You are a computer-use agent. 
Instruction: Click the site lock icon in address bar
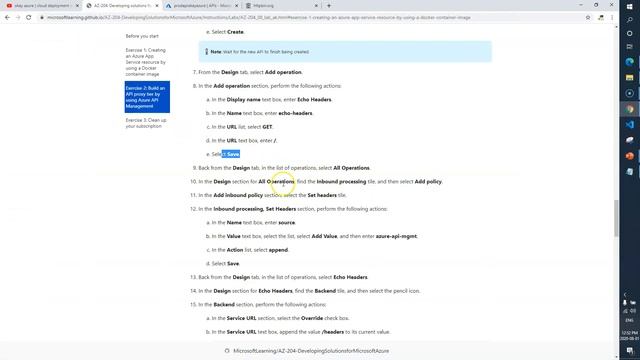tap(42, 18)
